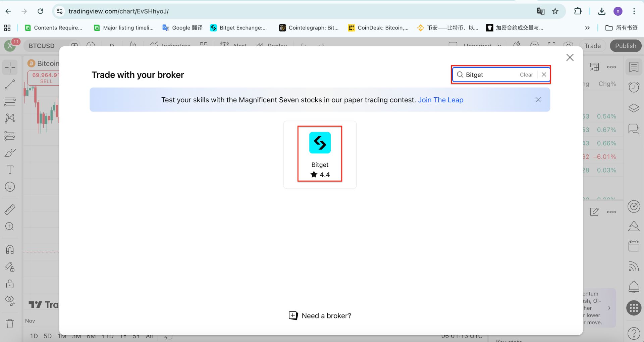Image resolution: width=644 pixels, height=342 pixels.
Task: Open the Chrome three-dot menu
Action: [x=634, y=11]
